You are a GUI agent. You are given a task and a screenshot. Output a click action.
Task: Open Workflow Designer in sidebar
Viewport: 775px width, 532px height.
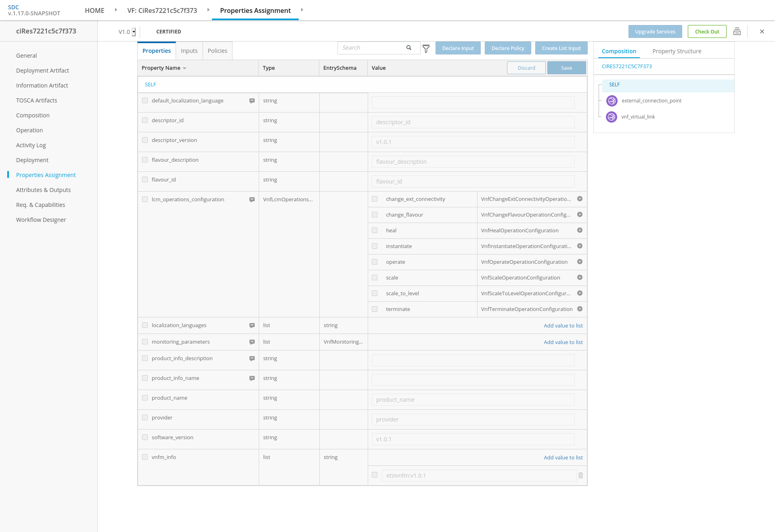click(x=41, y=220)
